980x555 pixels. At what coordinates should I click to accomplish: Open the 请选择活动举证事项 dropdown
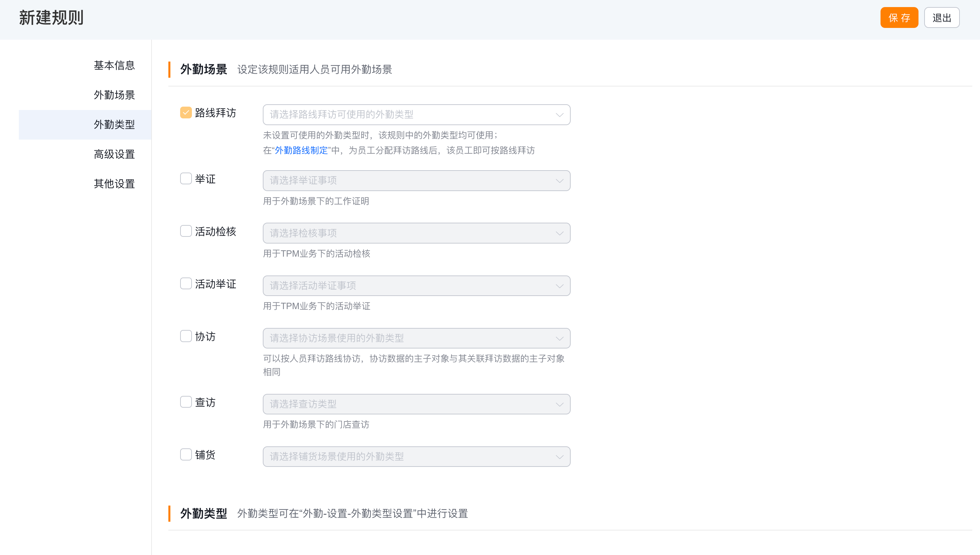coord(416,286)
